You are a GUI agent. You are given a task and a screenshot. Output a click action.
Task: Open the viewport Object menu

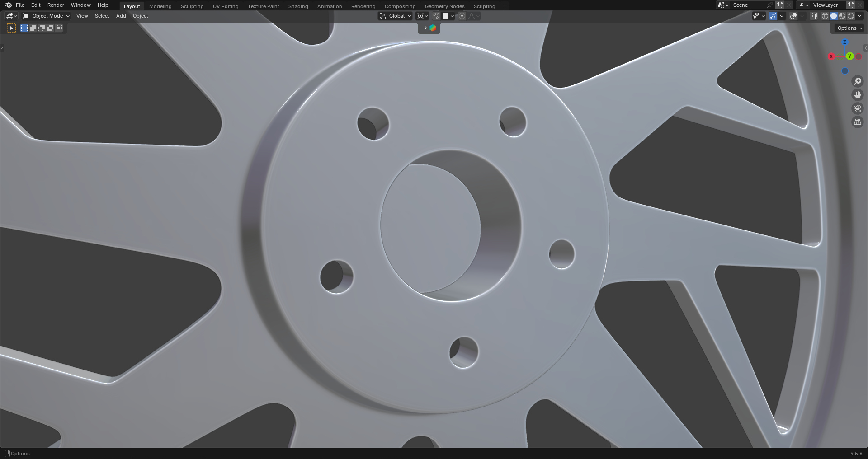coord(140,16)
